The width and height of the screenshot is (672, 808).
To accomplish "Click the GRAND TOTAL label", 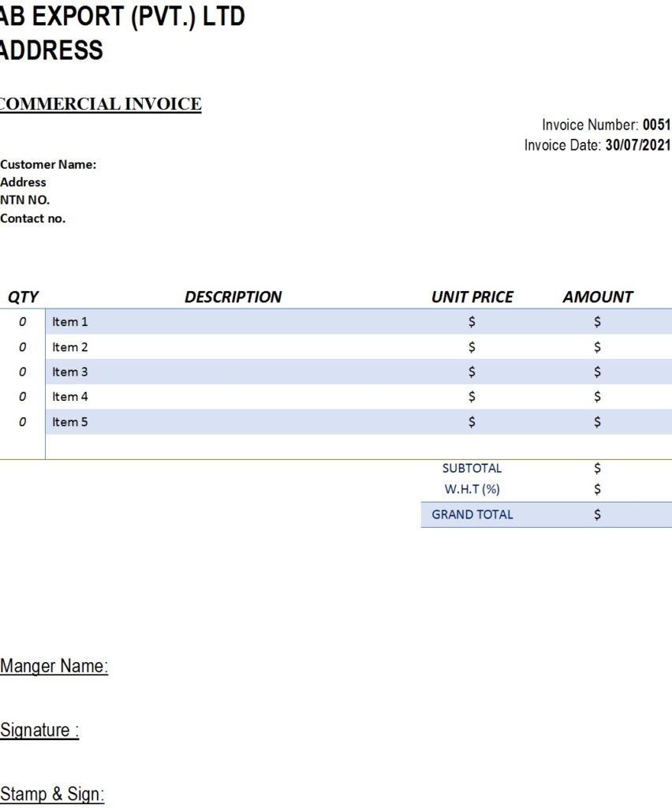I will click(472, 514).
